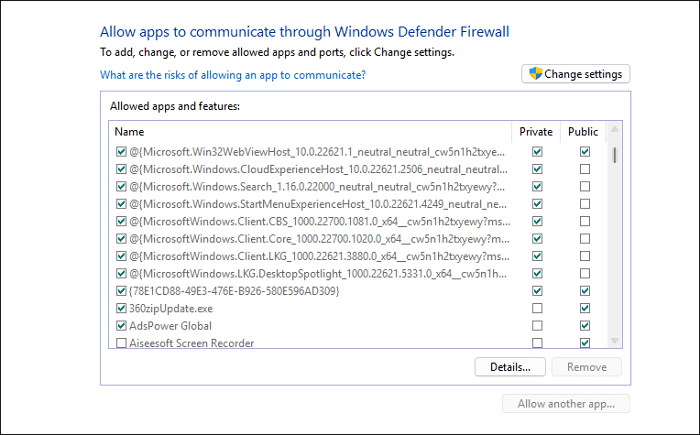Toggle Private checkbox for Client.Core
The height and width of the screenshot is (435, 700).
coord(537,239)
